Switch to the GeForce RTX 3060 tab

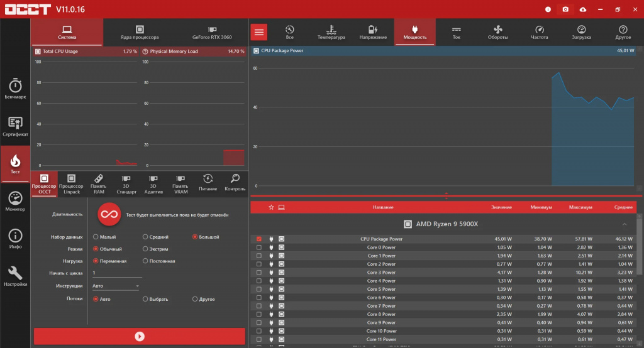pos(212,32)
